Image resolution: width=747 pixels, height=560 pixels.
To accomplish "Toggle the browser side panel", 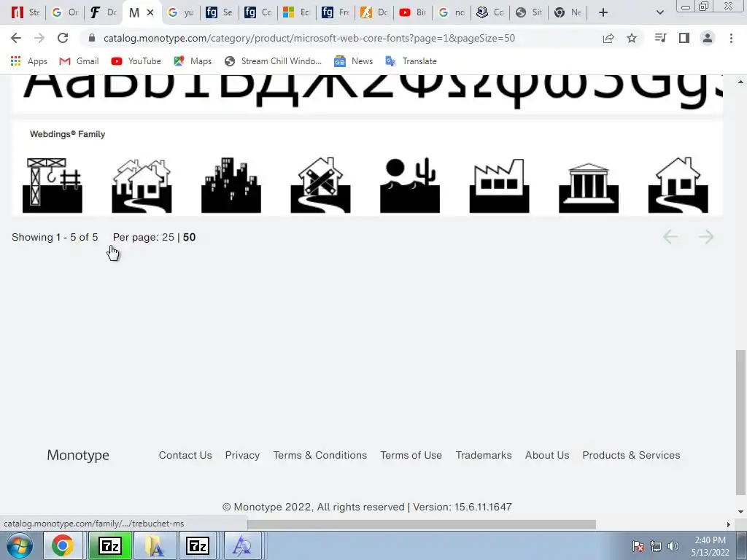I will tap(684, 38).
